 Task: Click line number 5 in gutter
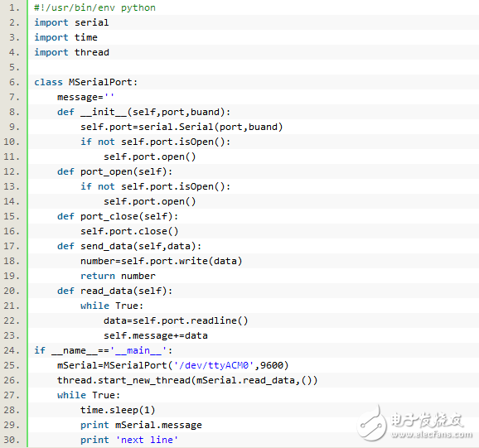(14, 67)
